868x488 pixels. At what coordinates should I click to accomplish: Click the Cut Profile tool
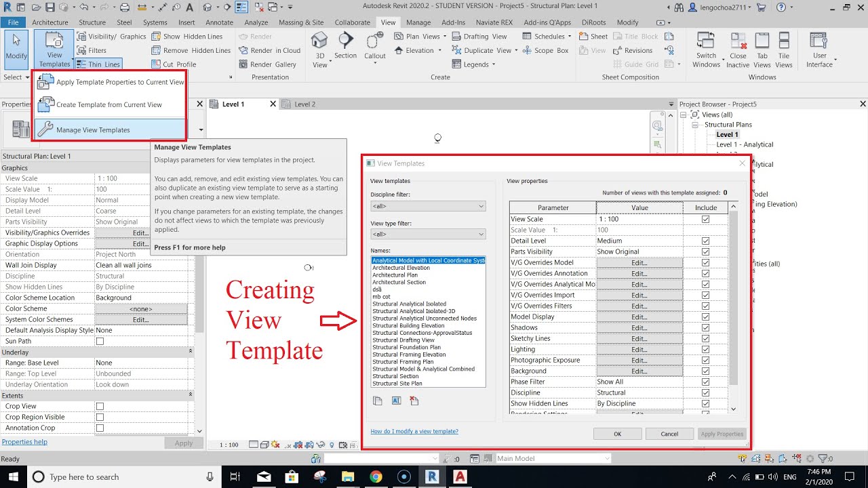pos(173,64)
